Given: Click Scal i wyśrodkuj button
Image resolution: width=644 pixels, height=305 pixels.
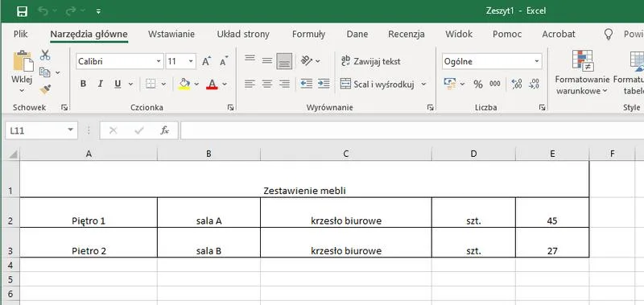Looking at the screenshot, I should [x=378, y=84].
